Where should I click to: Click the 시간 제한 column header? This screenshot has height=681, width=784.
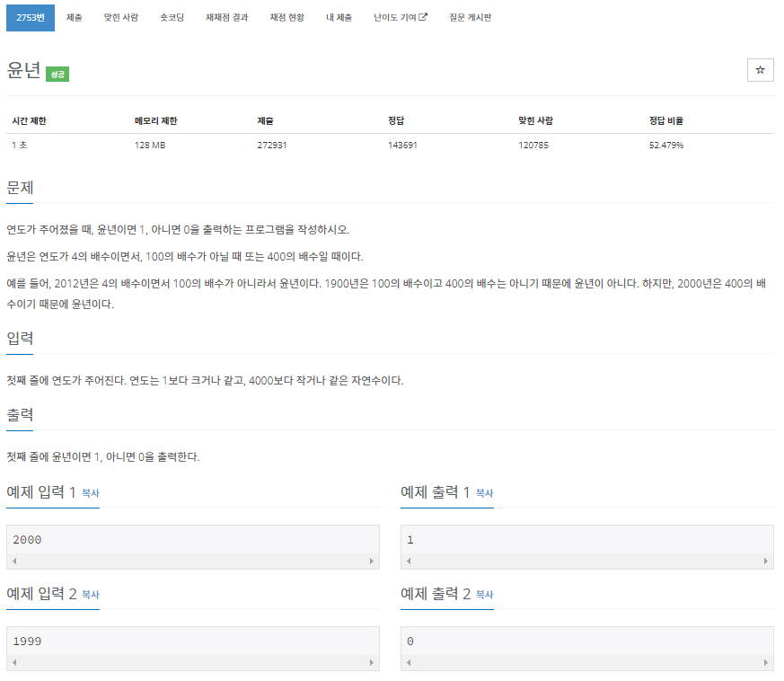click(29, 120)
